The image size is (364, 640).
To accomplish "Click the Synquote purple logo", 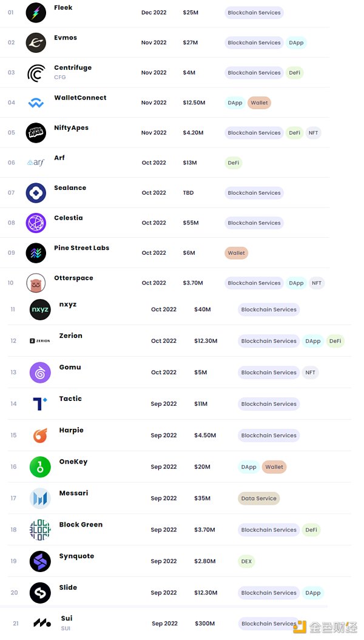I will pos(40,561).
